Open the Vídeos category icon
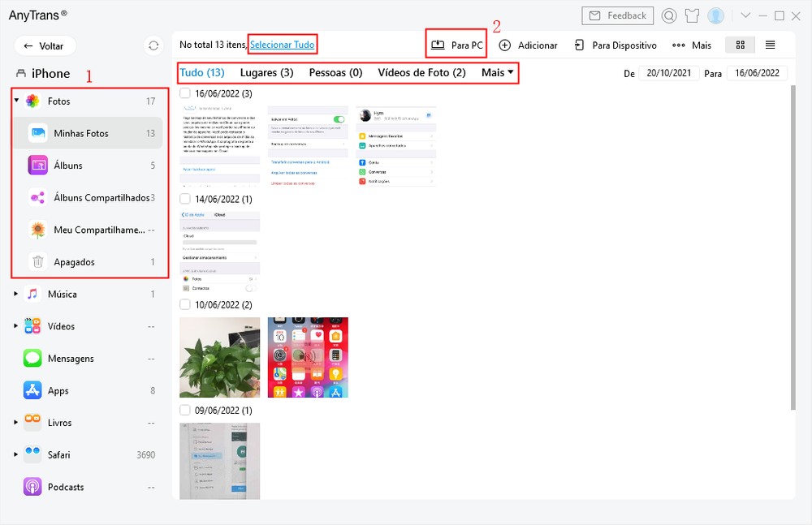This screenshot has height=525, width=812. (32, 325)
